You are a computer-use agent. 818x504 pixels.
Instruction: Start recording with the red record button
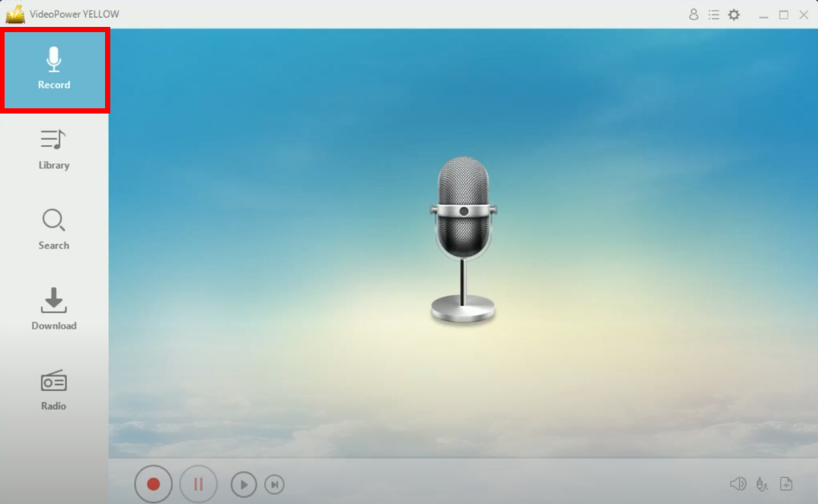click(154, 484)
